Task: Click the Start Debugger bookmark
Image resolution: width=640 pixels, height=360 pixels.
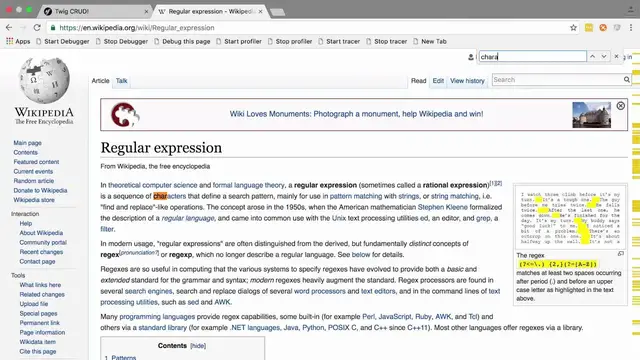Action: tap(62, 41)
